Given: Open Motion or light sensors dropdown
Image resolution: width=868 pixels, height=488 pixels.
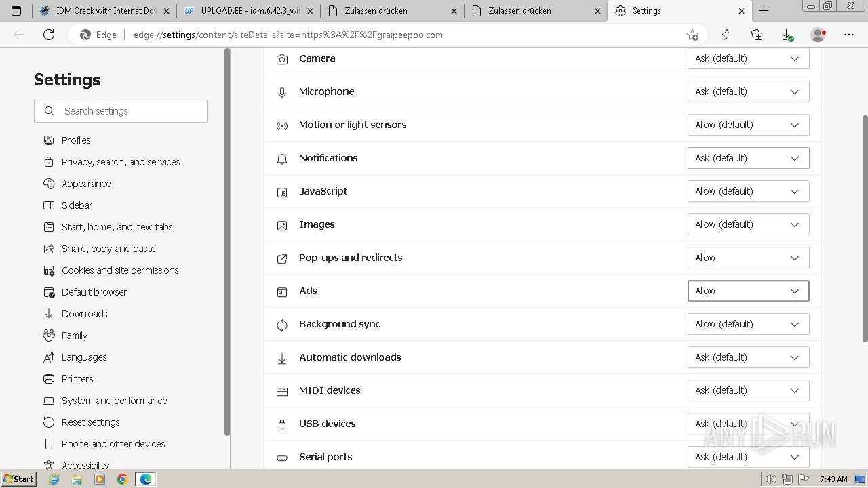Looking at the screenshot, I should point(748,125).
